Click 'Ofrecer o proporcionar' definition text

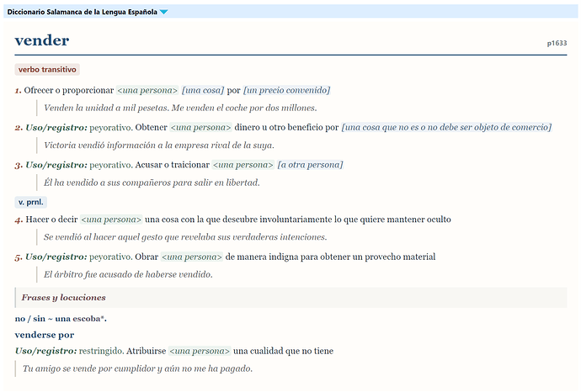[x=69, y=90]
